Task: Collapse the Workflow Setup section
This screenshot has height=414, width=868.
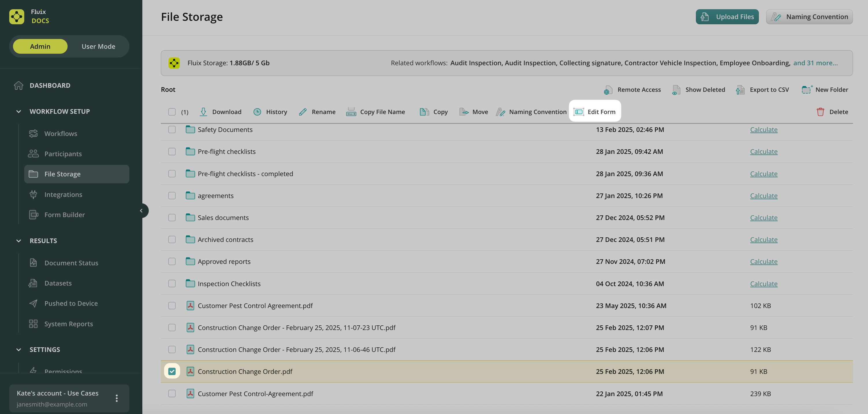Action: pos(19,111)
